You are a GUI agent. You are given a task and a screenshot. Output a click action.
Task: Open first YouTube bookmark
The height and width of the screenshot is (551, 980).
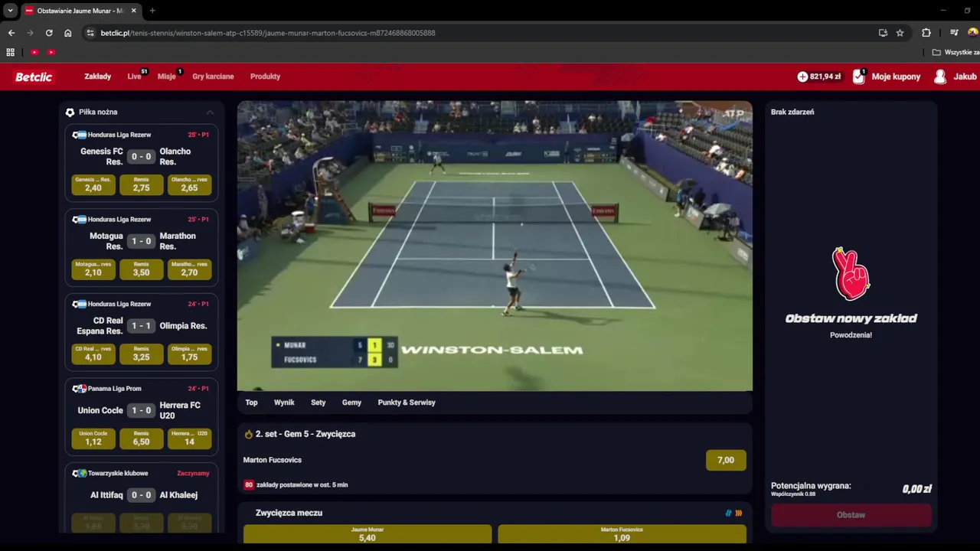(x=34, y=52)
